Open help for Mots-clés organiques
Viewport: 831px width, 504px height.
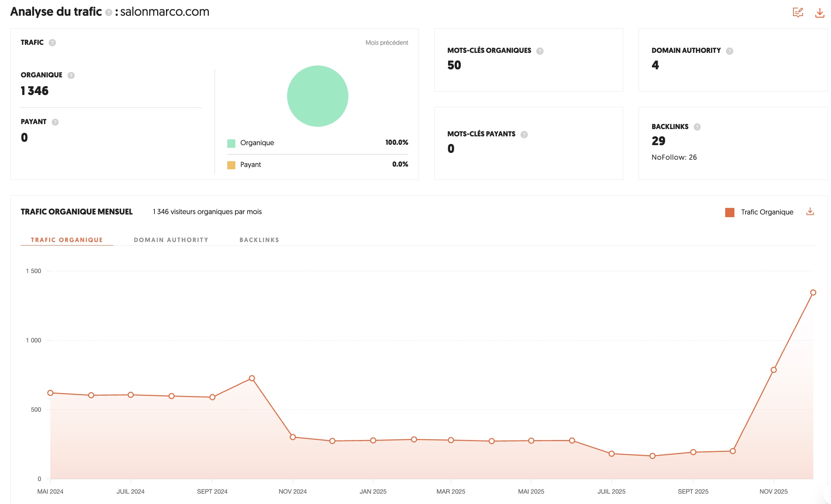tap(540, 51)
